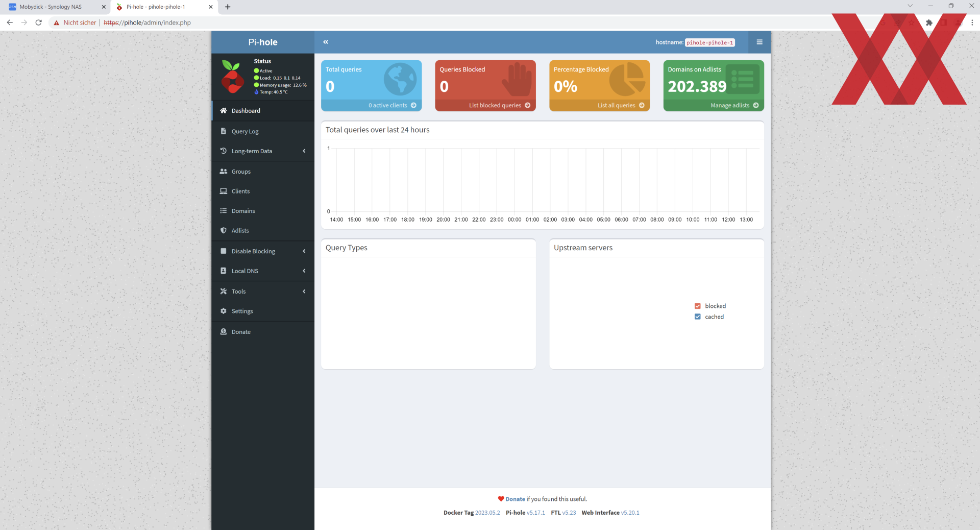Image resolution: width=980 pixels, height=530 pixels.
Task: Click arrow icon next to active clients
Action: (x=413, y=105)
